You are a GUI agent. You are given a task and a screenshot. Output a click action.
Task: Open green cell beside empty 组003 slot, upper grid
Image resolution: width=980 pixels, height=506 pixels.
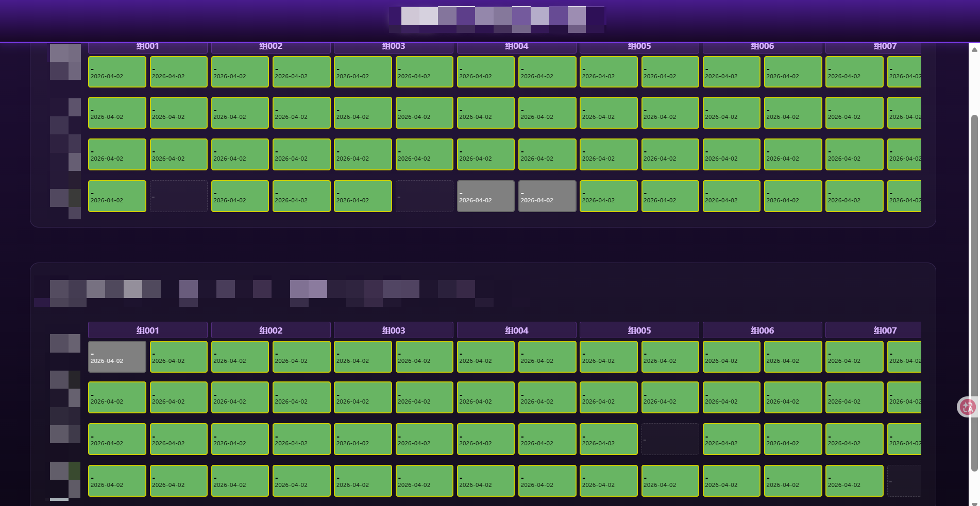(x=363, y=196)
